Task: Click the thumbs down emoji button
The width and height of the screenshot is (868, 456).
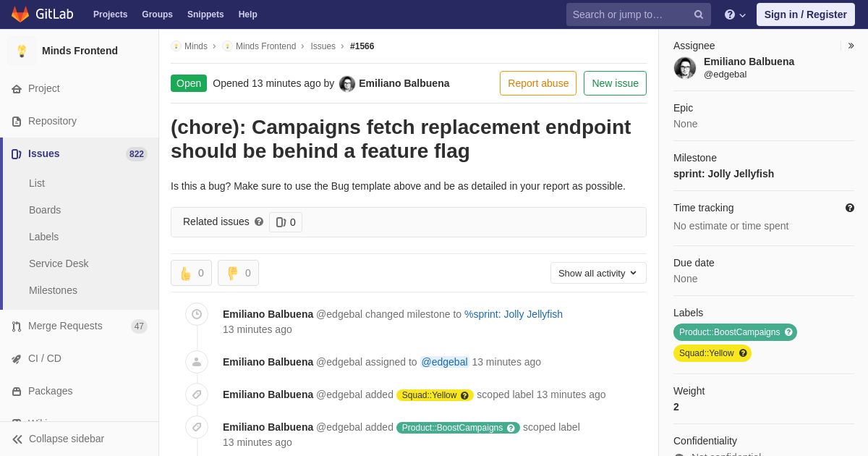Action: 238,273
